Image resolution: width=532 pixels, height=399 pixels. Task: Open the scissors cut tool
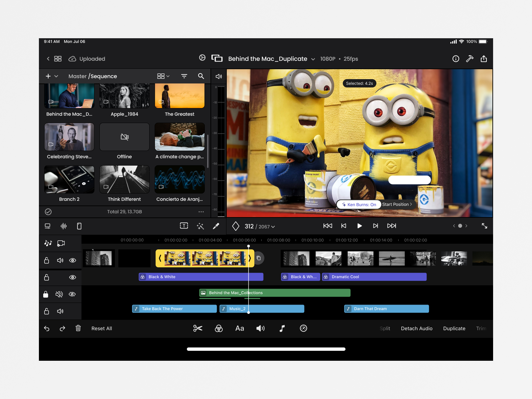198,329
